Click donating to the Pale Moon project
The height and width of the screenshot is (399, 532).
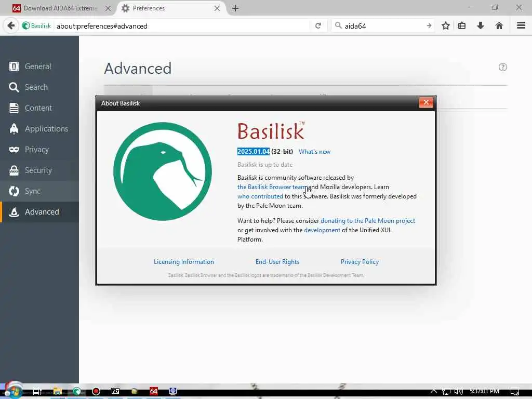pos(368,221)
